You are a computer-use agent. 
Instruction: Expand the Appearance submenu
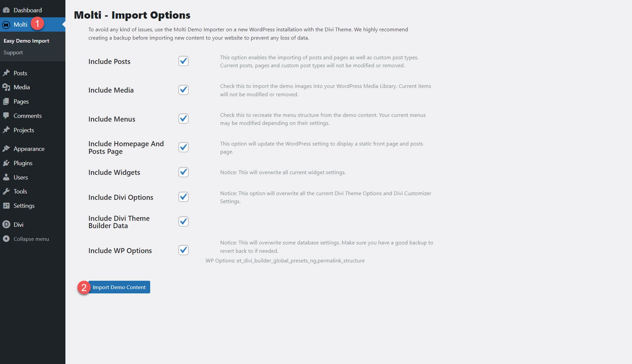coord(29,148)
